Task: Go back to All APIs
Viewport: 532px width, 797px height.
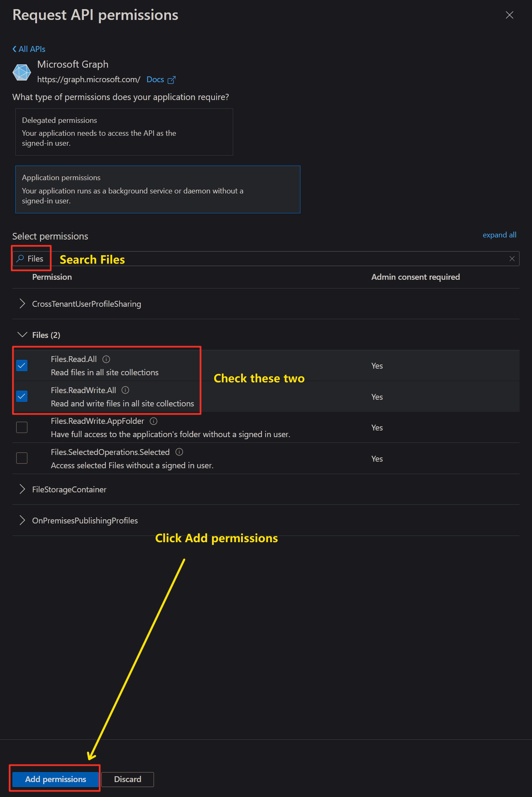Action: pos(29,49)
